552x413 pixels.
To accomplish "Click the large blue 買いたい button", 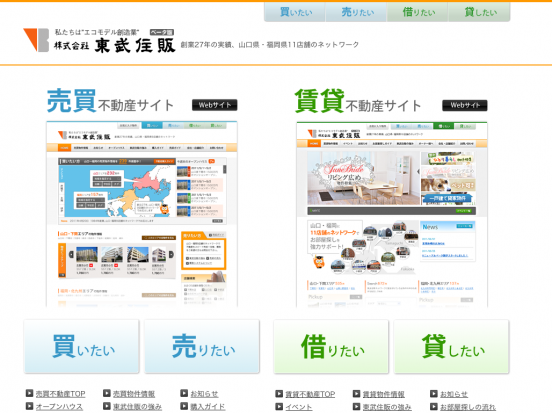I will [x=82, y=346].
